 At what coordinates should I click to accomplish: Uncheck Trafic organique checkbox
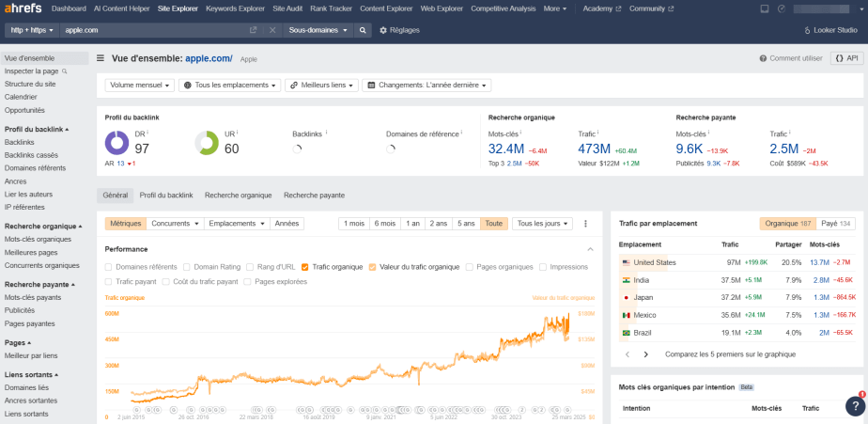pos(305,267)
